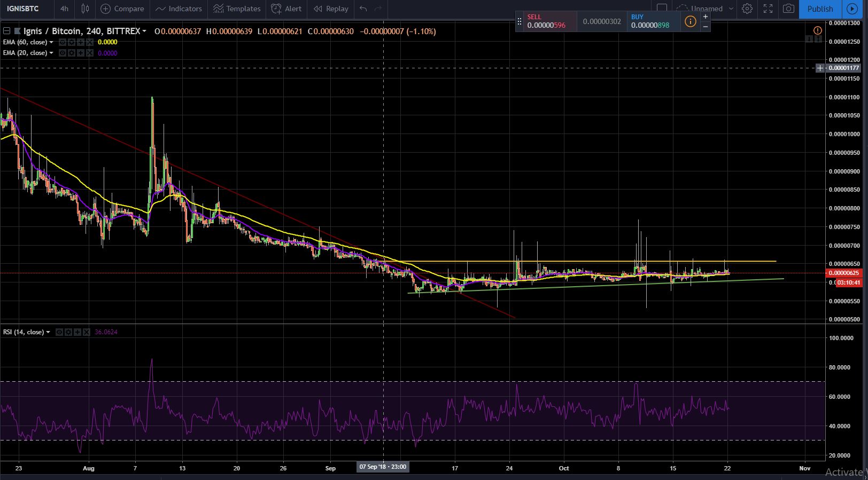Hide the EMA (20, close) indicator

[x=63, y=53]
